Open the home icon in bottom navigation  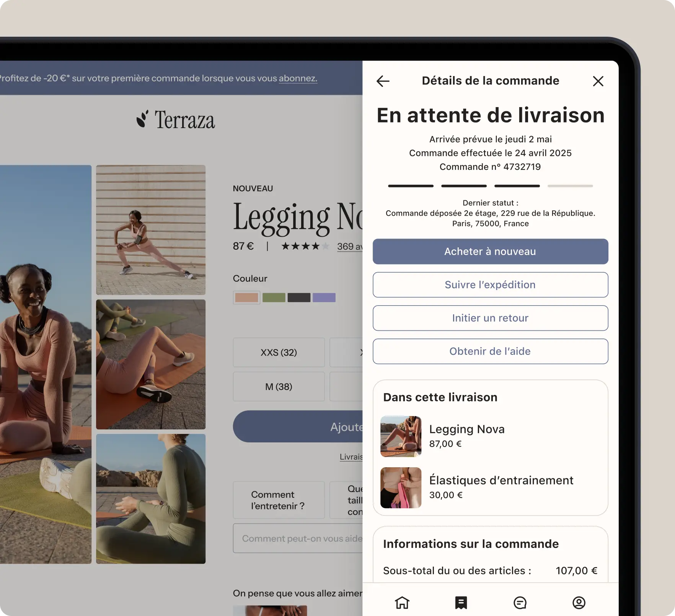coord(402,603)
